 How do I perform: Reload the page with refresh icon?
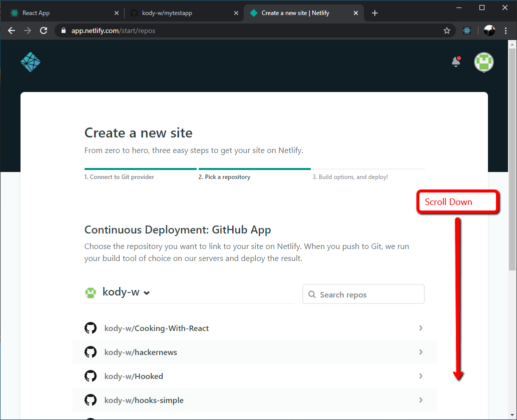(x=44, y=30)
